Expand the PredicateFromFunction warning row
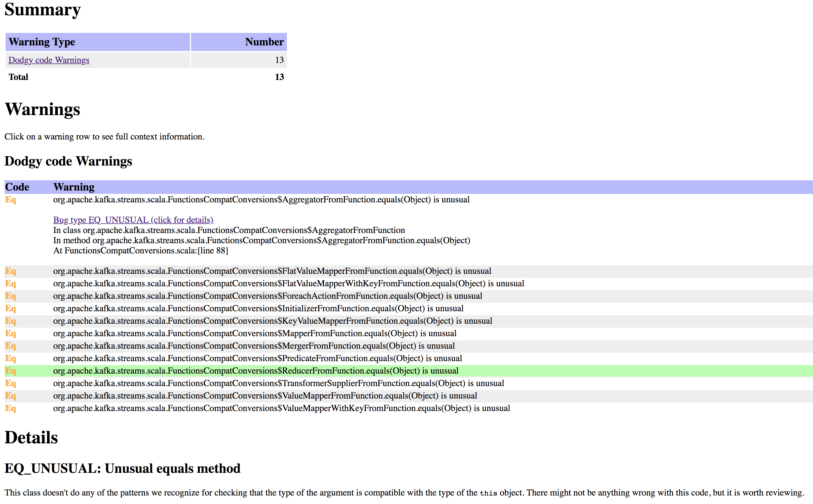This screenshot has width=813, height=504. point(257,358)
